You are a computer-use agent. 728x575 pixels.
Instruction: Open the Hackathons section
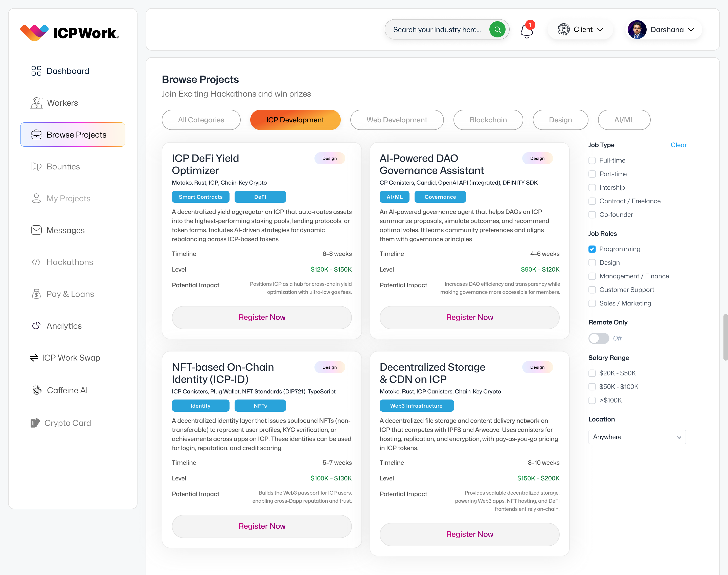point(70,262)
